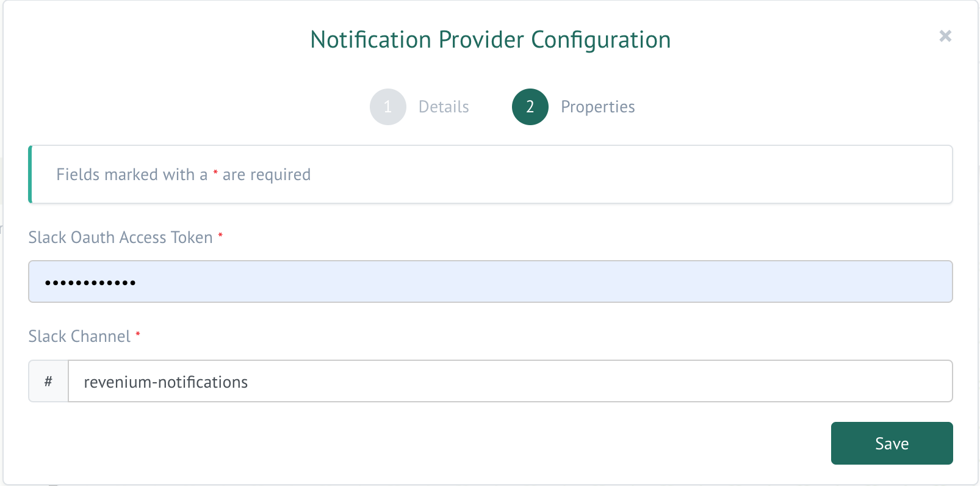Click the red asterisk in the info banner

pos(215,173)
